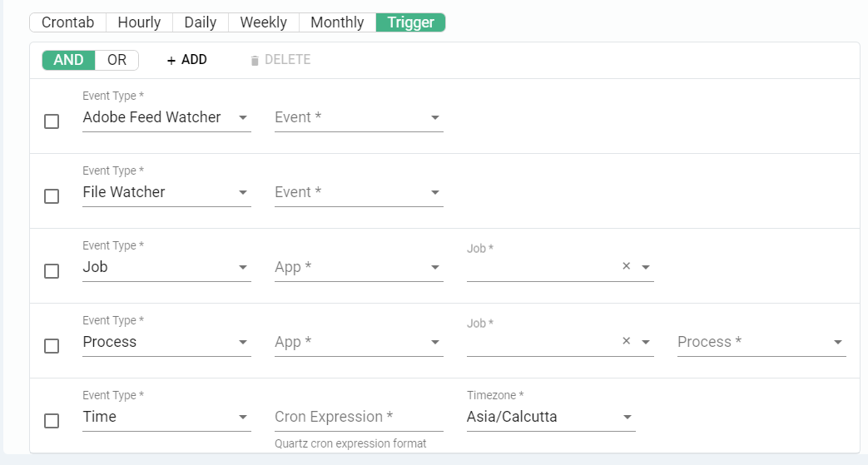Select the Adobe Feed Watcher row checkbox
This screenshot has height=465, width=868.
(52, 121)
